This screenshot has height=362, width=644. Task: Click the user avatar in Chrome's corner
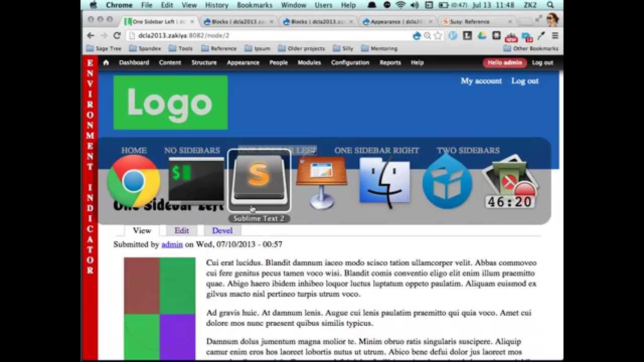coord(552,20)
